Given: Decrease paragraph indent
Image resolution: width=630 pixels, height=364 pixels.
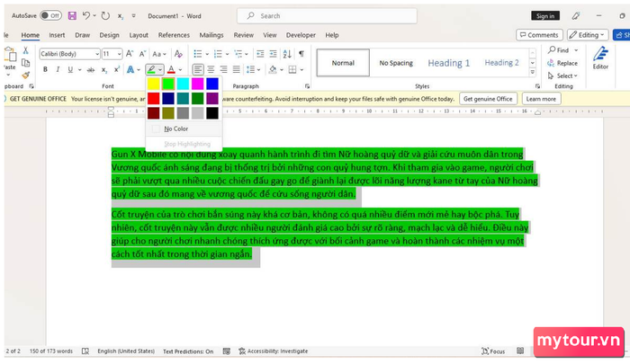Looking at the screenshot, I should point(260,54).
